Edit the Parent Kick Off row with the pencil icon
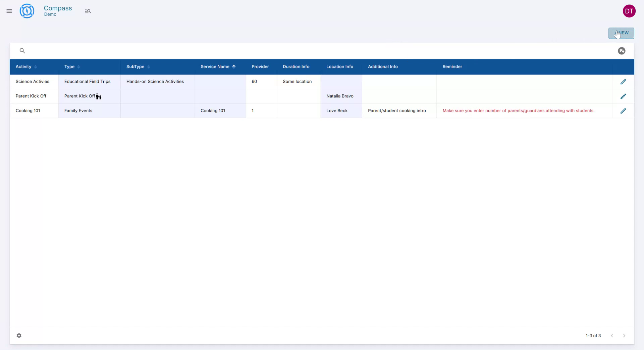 point(624,96)
